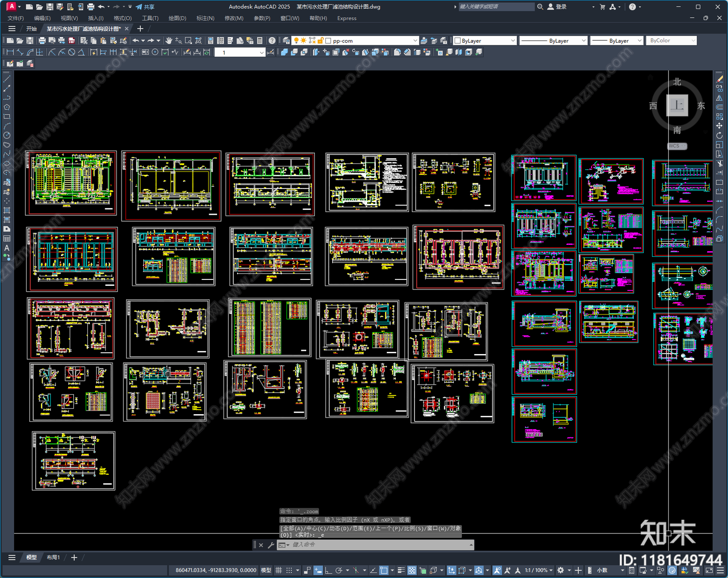Click the Plot printer icon in quick access toolbar
This screenshot has width=728, height=578.
coord(91,7)
